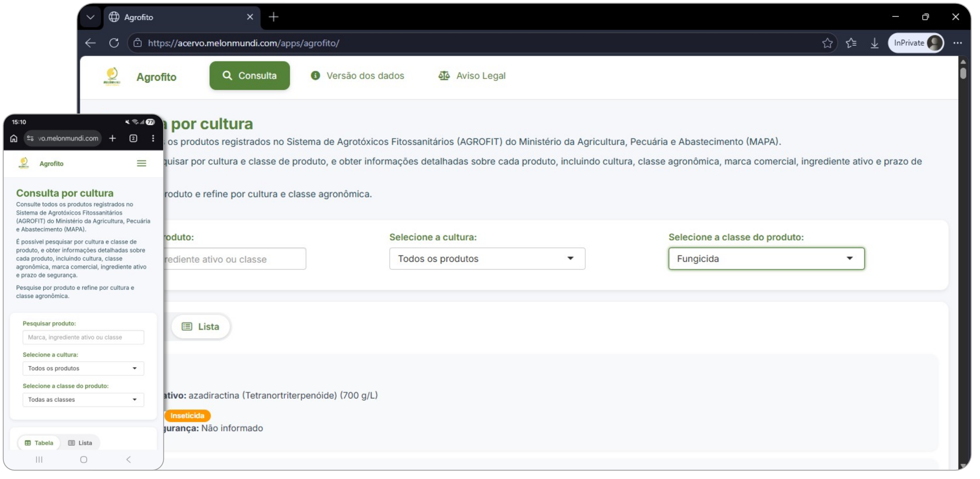Click the page reload icon
The image size is (980, 479).
click(x=114, y=43)
